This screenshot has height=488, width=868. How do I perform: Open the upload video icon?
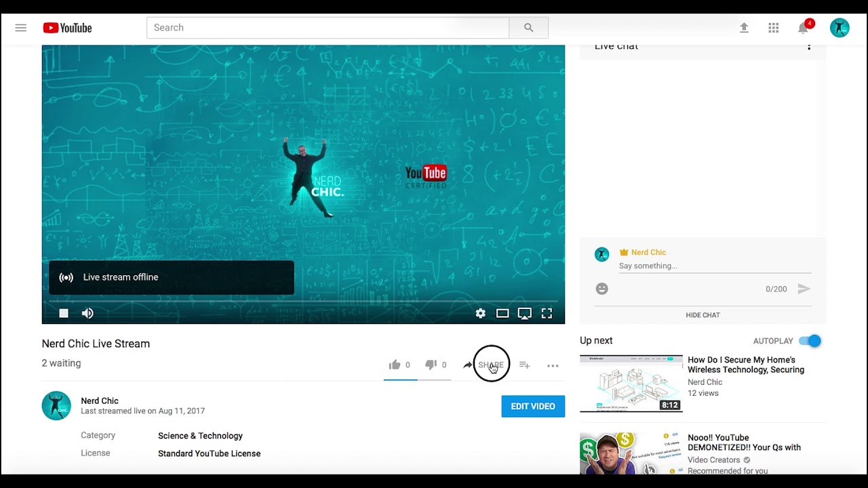744,28
